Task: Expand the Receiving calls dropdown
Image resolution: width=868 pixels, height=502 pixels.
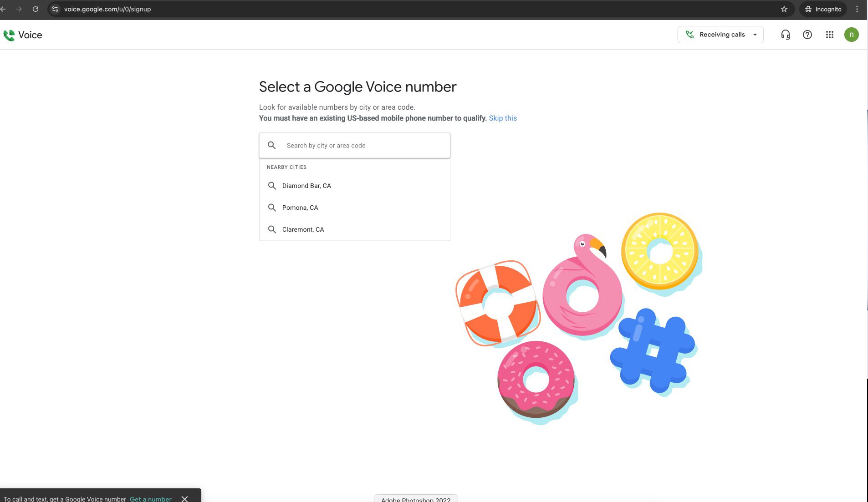Action: [755, 35]
